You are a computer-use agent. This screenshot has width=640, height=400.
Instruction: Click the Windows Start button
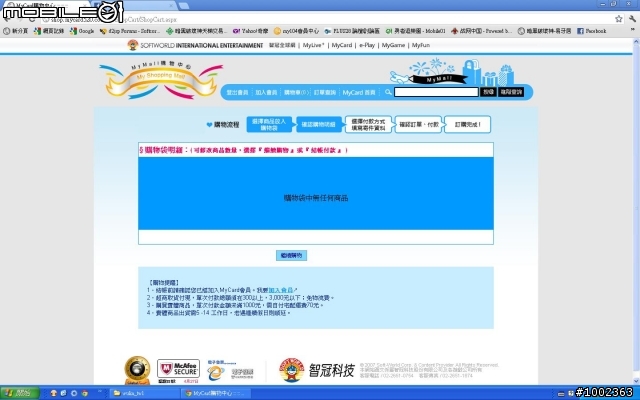[20, 393]
